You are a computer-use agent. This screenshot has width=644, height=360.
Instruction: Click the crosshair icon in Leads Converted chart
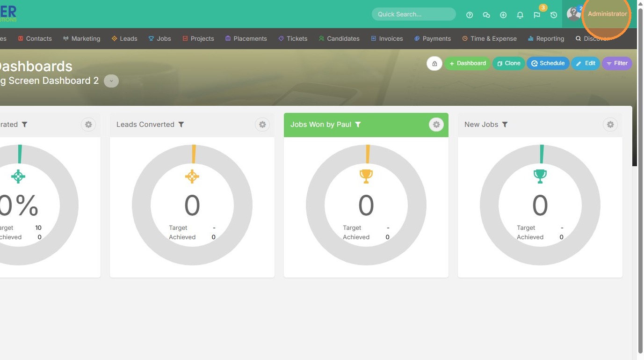pos(192,176)
